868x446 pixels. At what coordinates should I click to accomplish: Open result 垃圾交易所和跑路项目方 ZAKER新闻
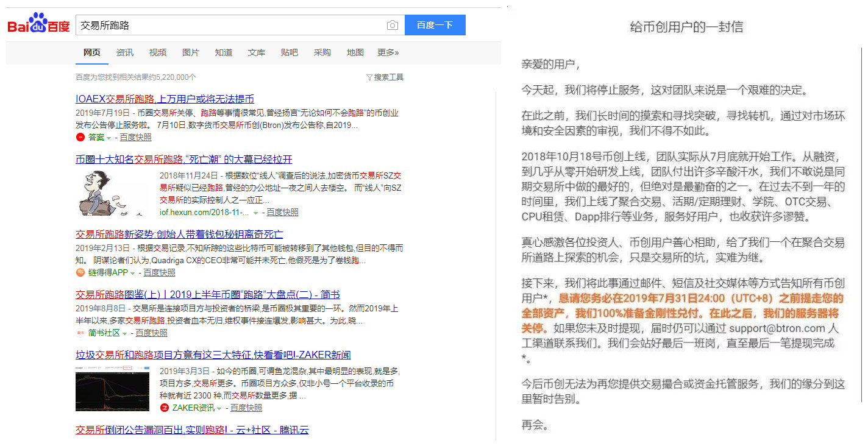pos(213,355)
